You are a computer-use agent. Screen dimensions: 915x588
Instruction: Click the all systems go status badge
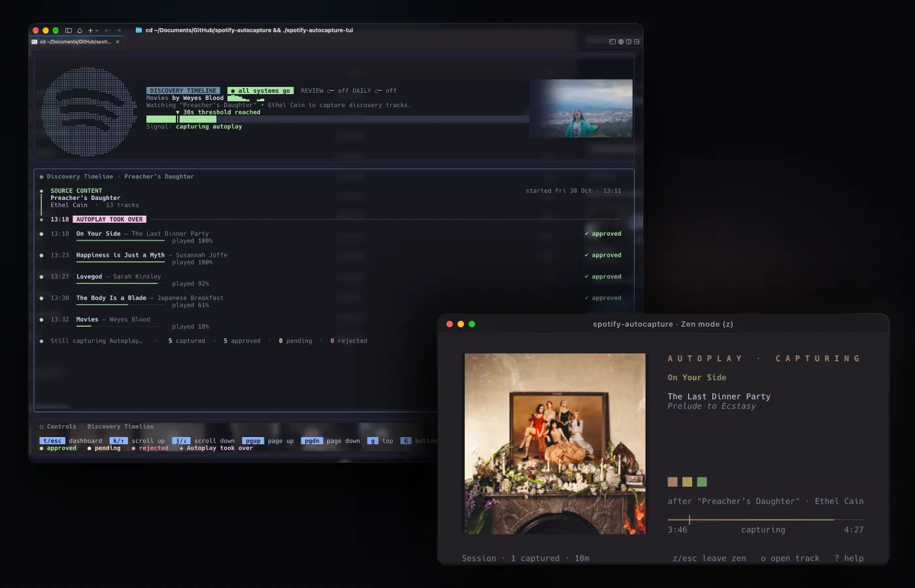(x=260, y=91)
